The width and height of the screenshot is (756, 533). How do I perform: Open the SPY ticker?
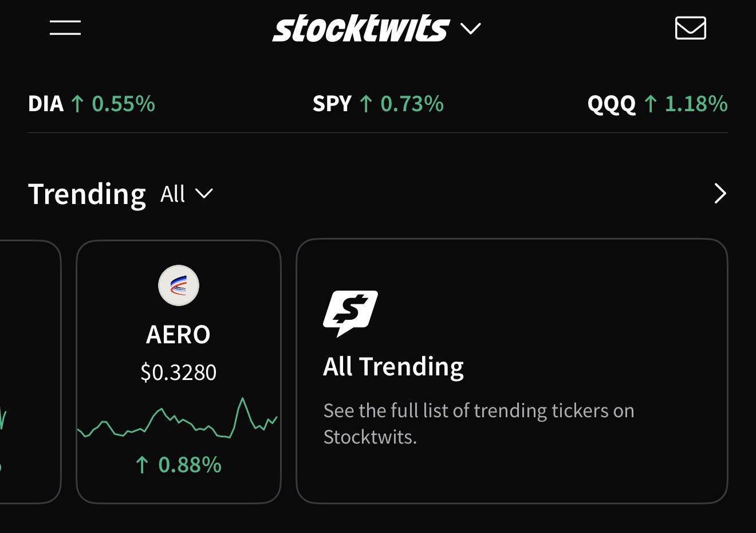click(332, 104)
